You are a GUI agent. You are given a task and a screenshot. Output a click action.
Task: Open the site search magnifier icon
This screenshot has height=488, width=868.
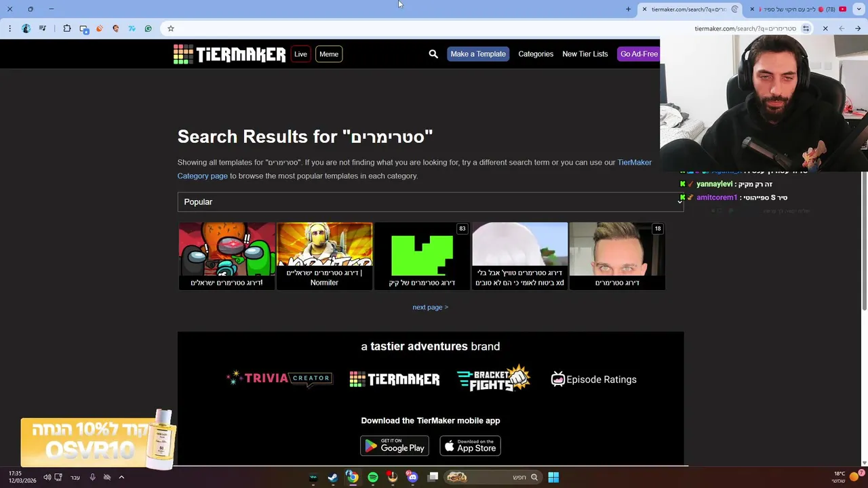click(433, 54)
